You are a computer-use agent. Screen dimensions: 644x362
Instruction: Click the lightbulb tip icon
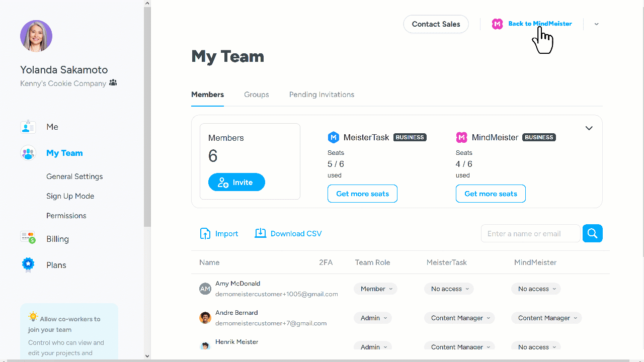pyautogui.click(x=33, y=317)
